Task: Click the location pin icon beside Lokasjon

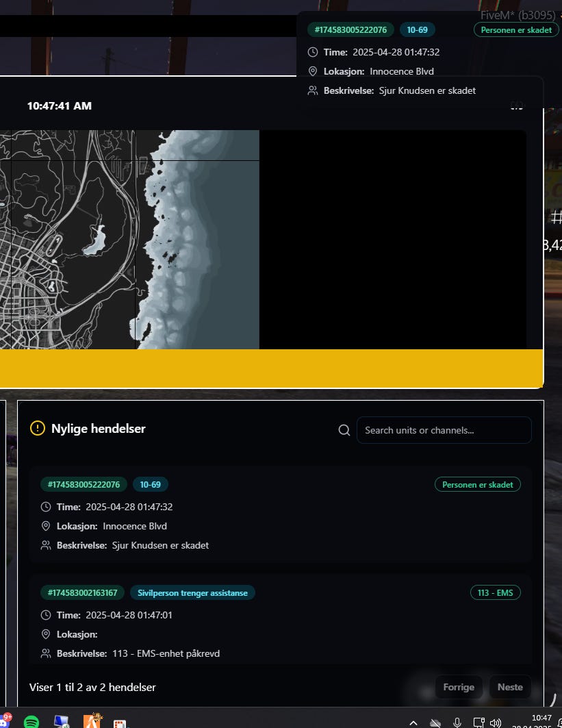Action: (x=45, y=526)
